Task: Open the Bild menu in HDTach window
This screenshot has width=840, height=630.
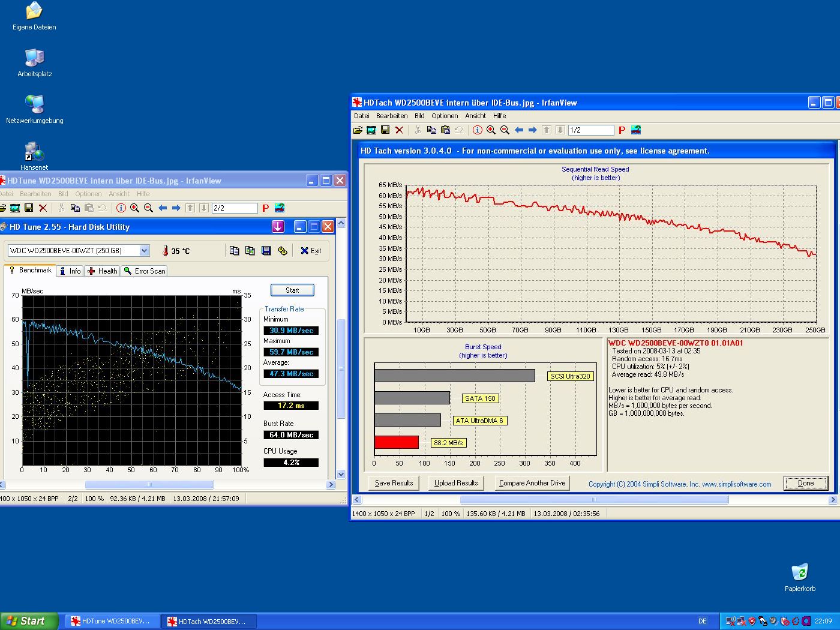Action: 419,116
